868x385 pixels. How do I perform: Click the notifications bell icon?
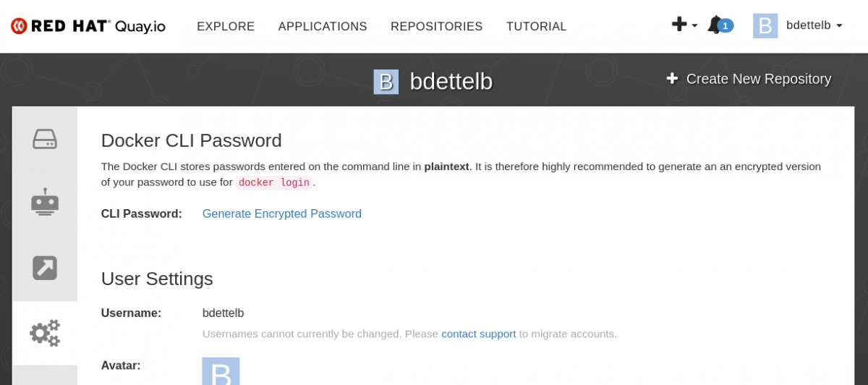tap(715, 25)
